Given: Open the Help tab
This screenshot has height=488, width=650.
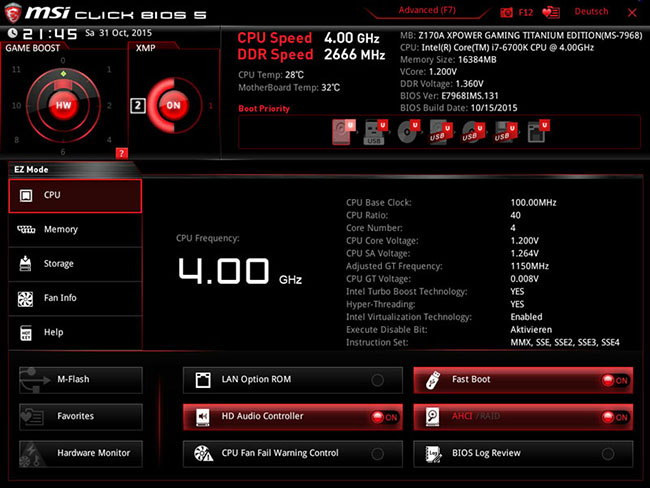Looking at the screenshot, I should coord(75,333).
